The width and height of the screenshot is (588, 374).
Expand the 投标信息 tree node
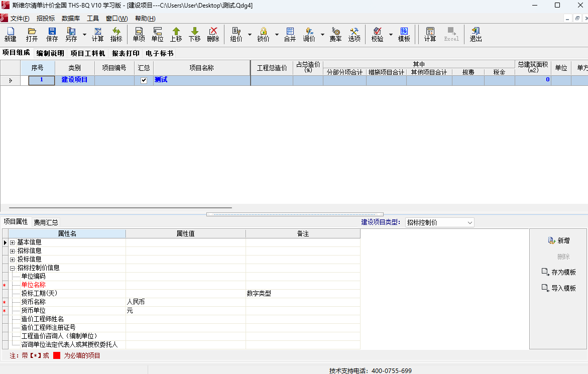point(13,260)
